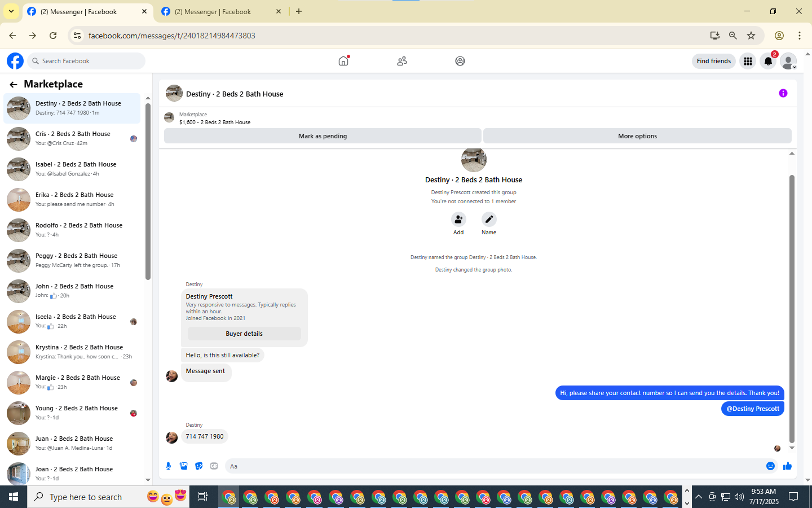Open Iseela 2 Beds 2 Bath House chat
The image size is (812, 508).
[72, 322]
